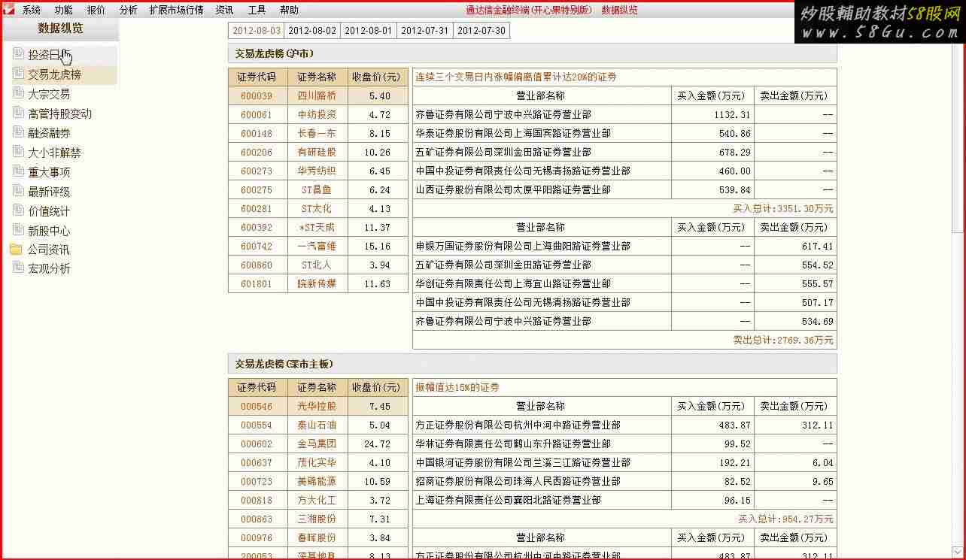This screenshot has height=560, width=966.
Task: Click stock name *ST天成
Action: [317, 228]
